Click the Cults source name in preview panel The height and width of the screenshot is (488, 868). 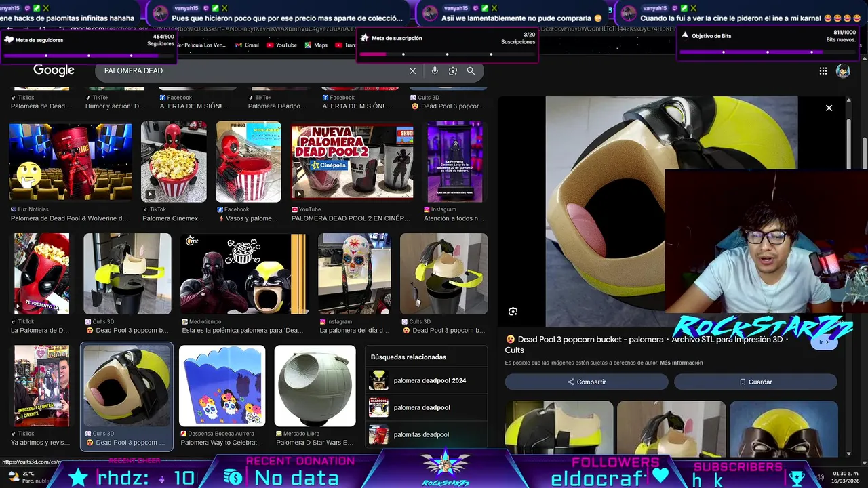coord(515,350)
